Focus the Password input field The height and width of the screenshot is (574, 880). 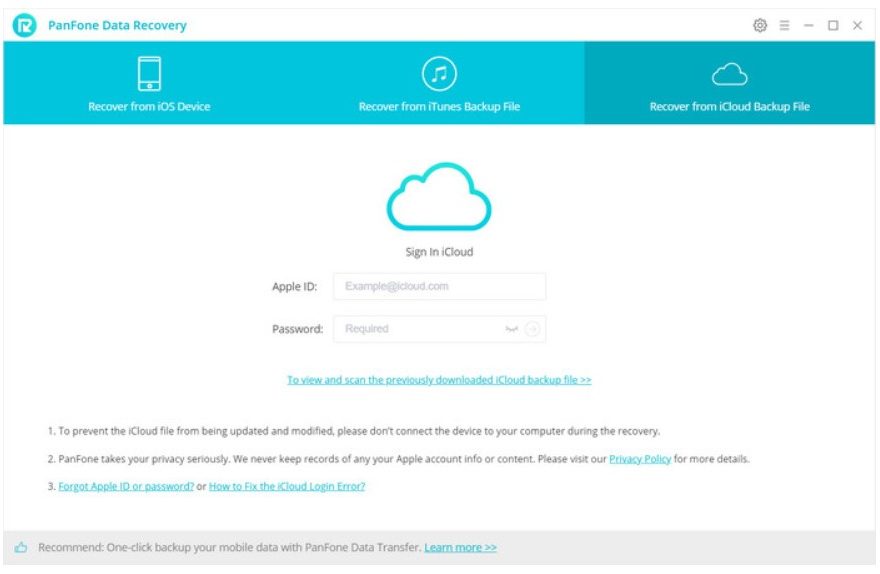point(420,329)
